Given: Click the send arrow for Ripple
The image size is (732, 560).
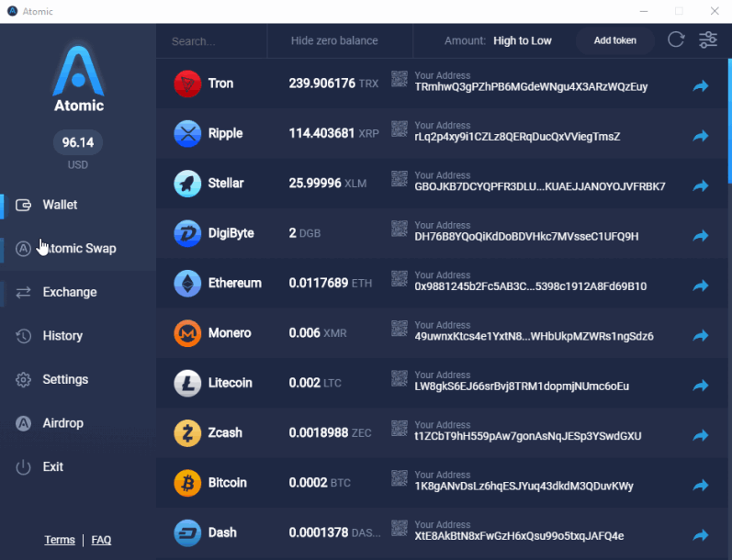Looking at the screenshot, I should 700,136.
